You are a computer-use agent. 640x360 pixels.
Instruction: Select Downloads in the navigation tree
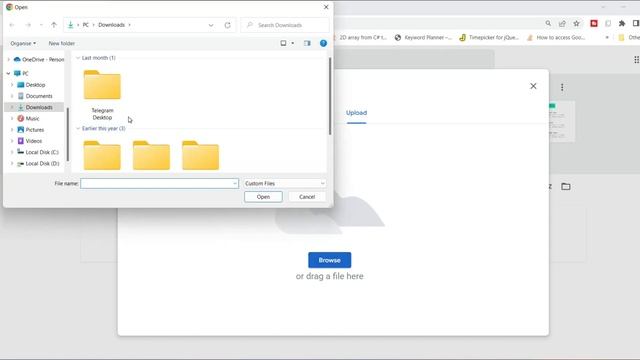pyautogui.click(x=35, y=107)
